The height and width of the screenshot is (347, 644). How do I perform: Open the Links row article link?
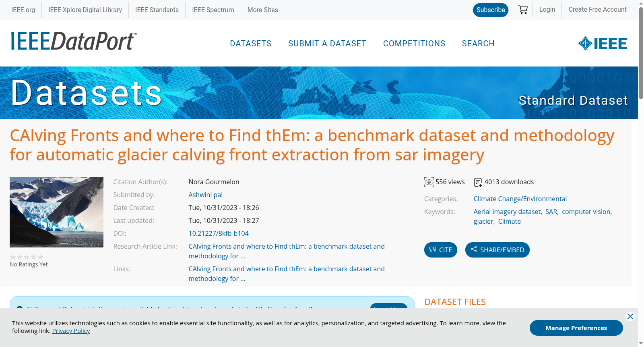pos(287,274)
